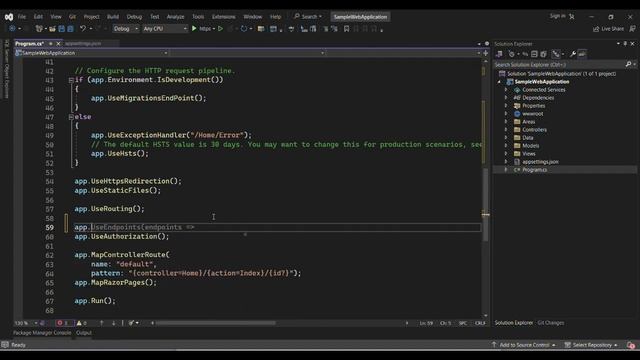Screen dimensions: 640x360
Task: Expand the Dependencies node
Action: 506,98
